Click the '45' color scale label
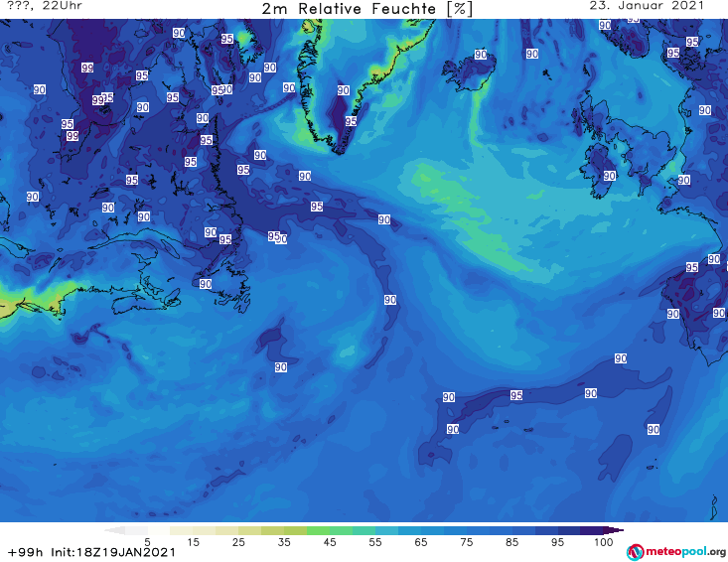 (x=329, y=542)
